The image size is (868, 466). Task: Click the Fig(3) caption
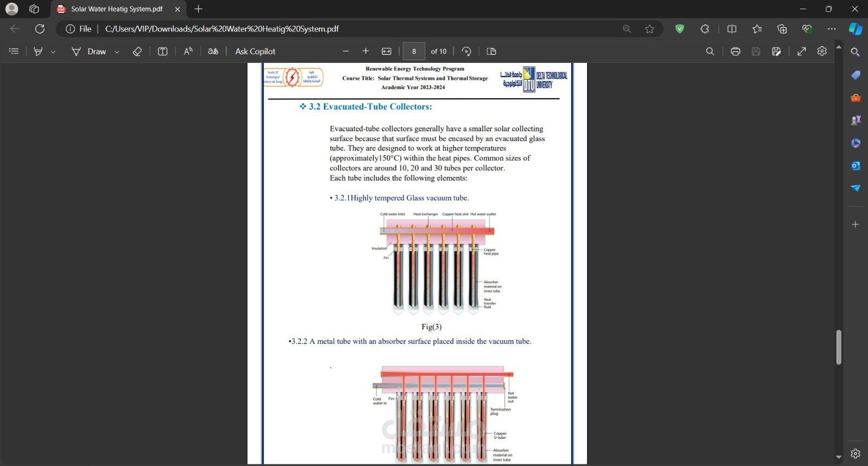(x=431, y=327)
